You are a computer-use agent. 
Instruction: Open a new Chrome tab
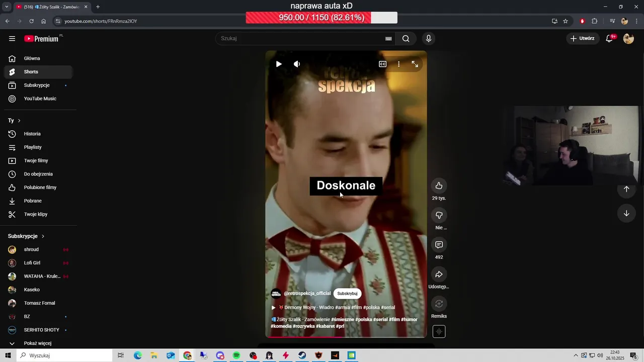click(x=98, y=7)
